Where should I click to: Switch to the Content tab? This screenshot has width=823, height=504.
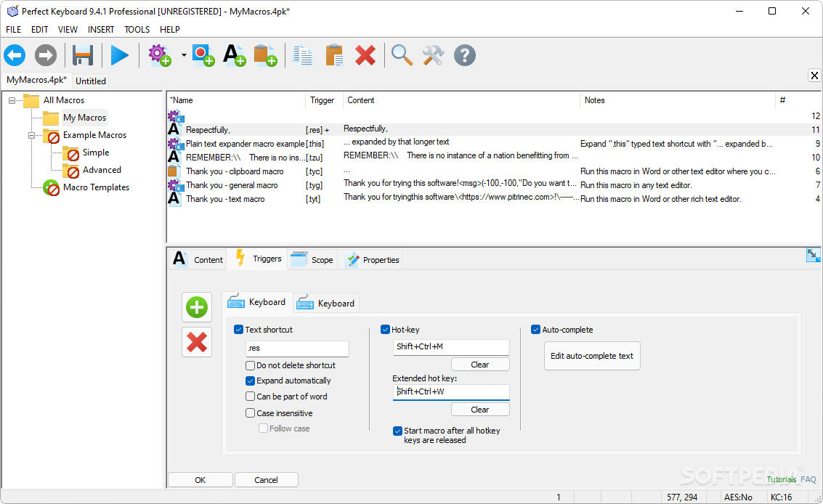click(x=198, y=259)
